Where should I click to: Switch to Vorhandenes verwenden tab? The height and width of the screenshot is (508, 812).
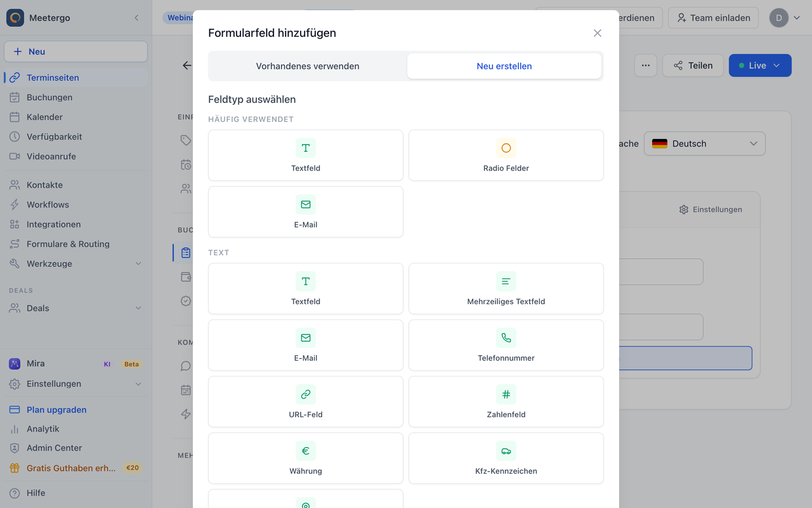tap(308, 66)
